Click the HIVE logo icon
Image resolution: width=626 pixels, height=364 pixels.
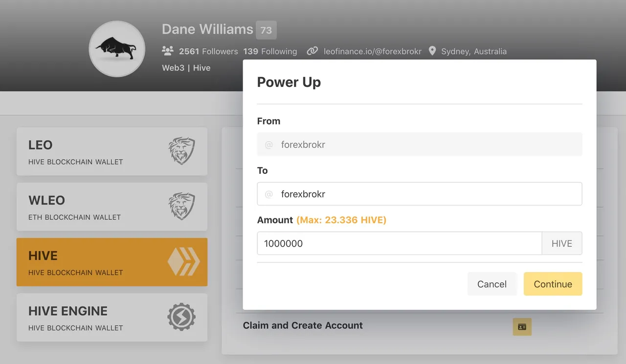pos(183,262)
